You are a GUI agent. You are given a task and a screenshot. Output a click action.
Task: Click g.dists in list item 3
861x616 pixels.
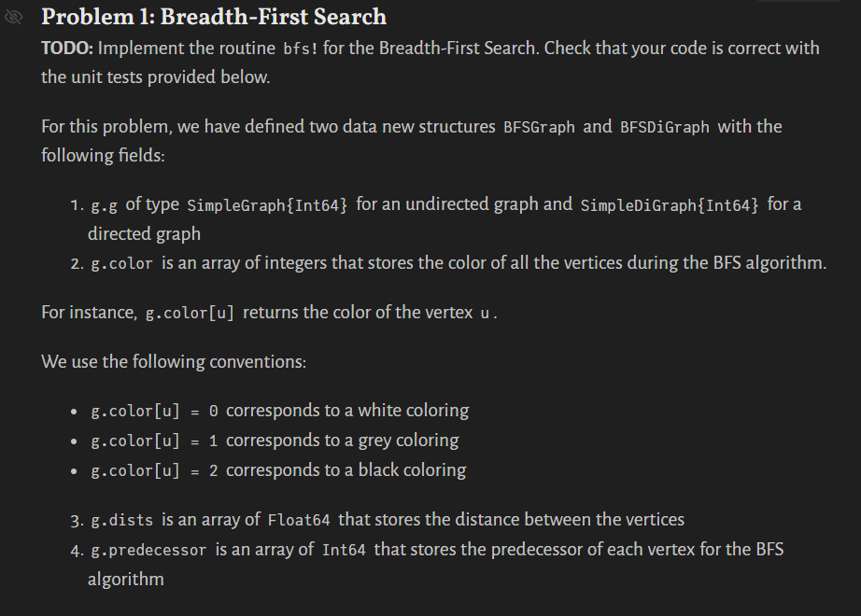(x=121, y=520)
